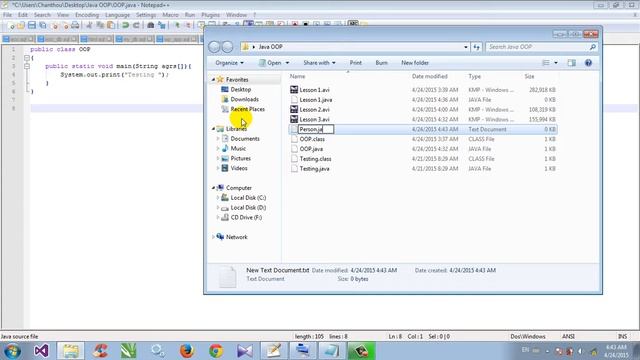Viewport: 640px width, 360px height.
Task: Click the Explorer search magnifier icon
Action: pos(593,47)
